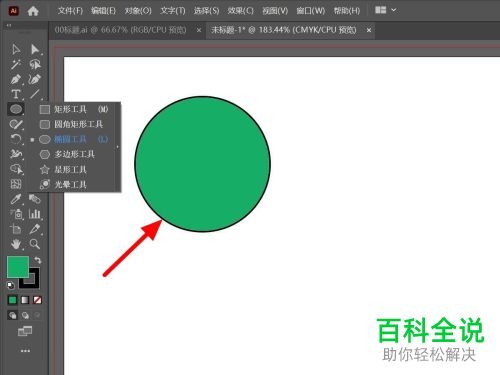Select the Type tool
This screenshot has width=500, height=375.
(16, 94)
